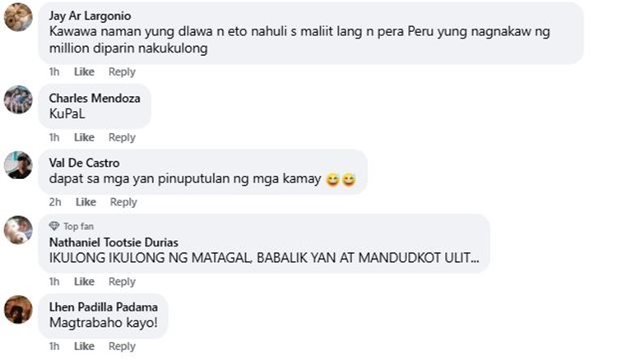Open Lhen Padilla Padama's profile picture
The image size is (617, 364).
coord(18,310)
